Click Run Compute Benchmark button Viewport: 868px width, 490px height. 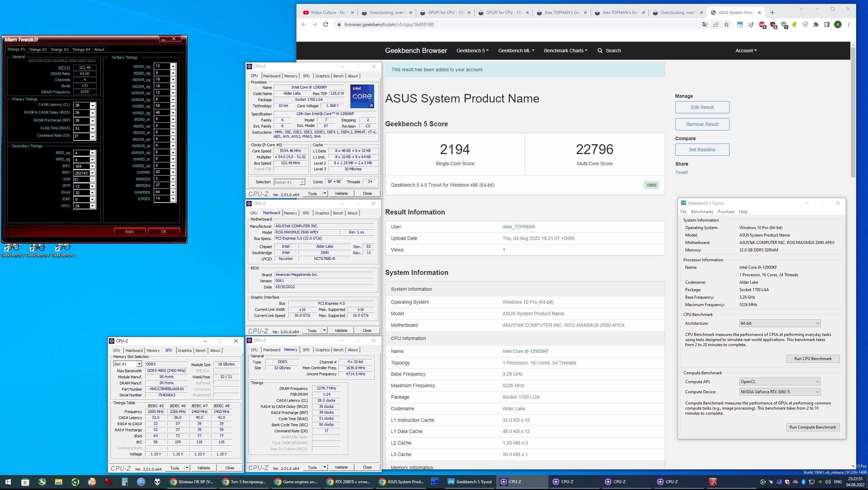click(x=813, y=427)
